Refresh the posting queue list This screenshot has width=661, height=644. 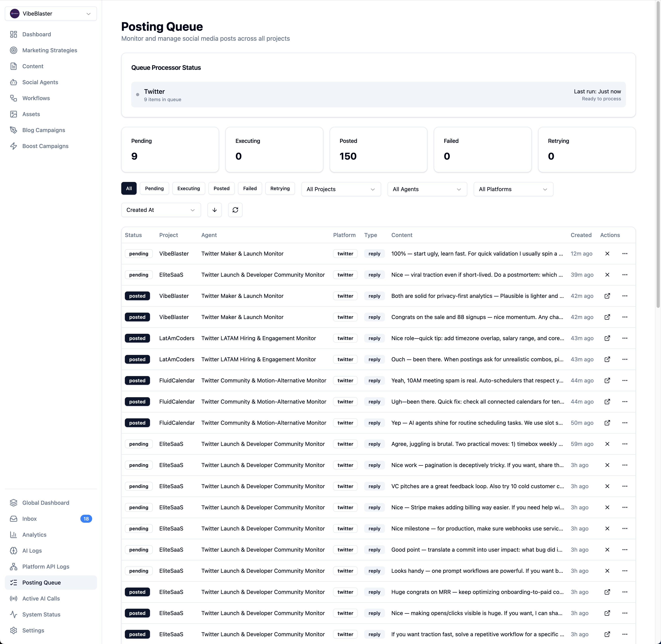(235, 210)
